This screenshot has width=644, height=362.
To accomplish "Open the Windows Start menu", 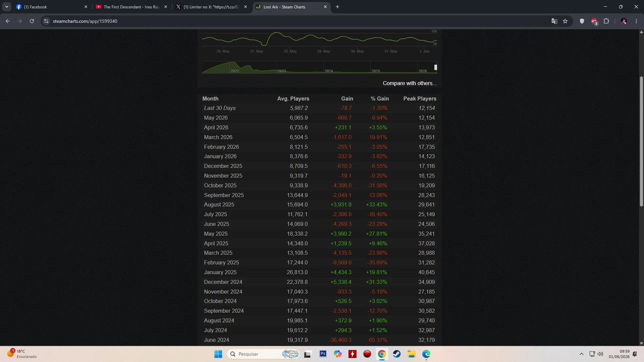I will (x=218, y=354).
